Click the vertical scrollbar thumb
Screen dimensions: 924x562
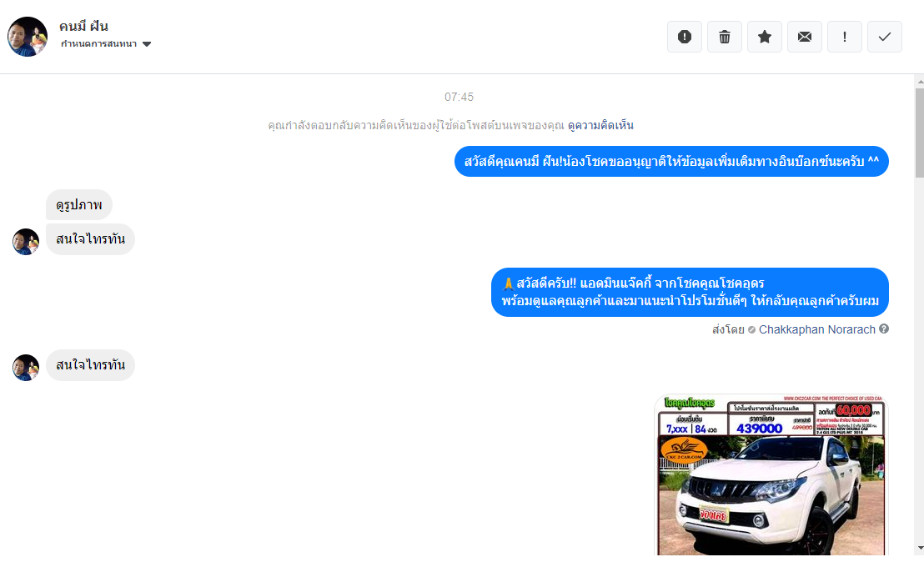point(919,133)
